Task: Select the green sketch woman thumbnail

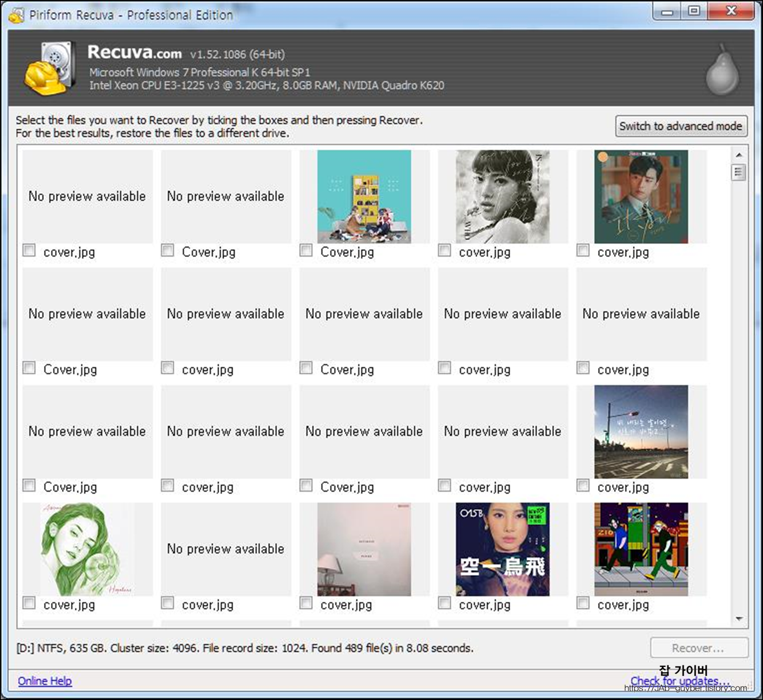Action: pos(87,549)
